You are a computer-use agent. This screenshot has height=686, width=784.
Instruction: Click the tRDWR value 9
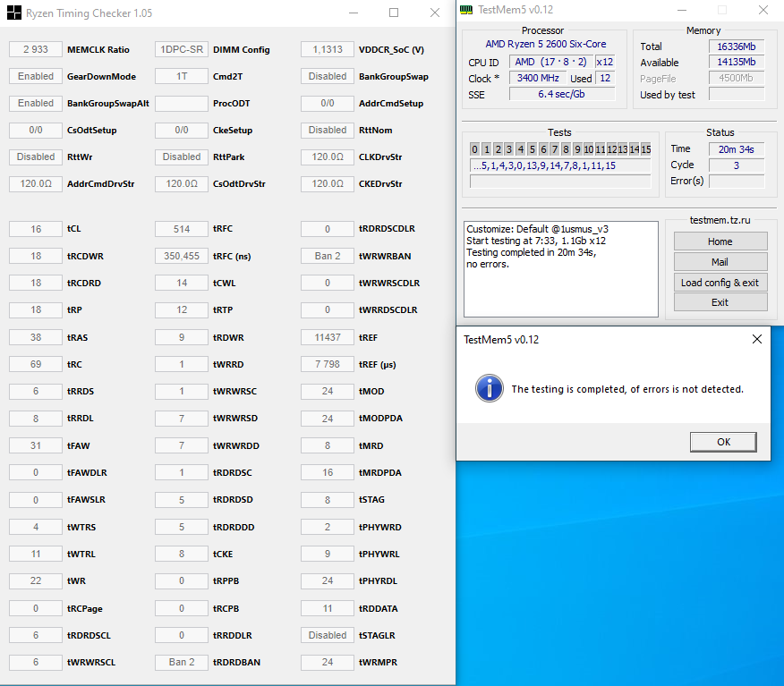point(182,337)
